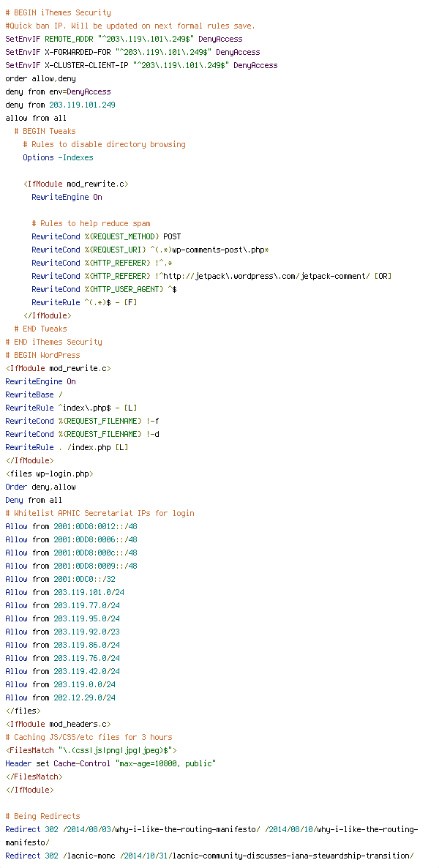Click the RewriteCond HTTP_USER_AGENT line
Image resolution: width=439 pixels, height=868 pixels.
click(x=104, y=290)
